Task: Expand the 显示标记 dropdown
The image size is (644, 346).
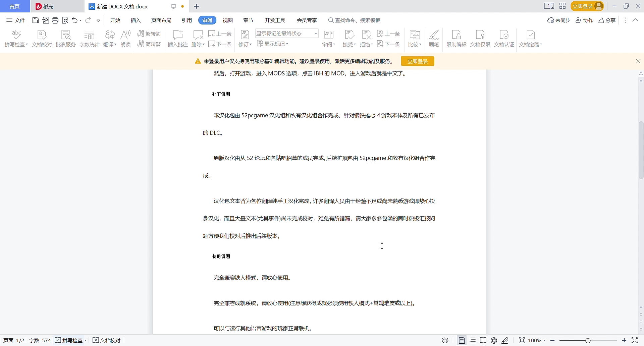Action: pos(273,44)
